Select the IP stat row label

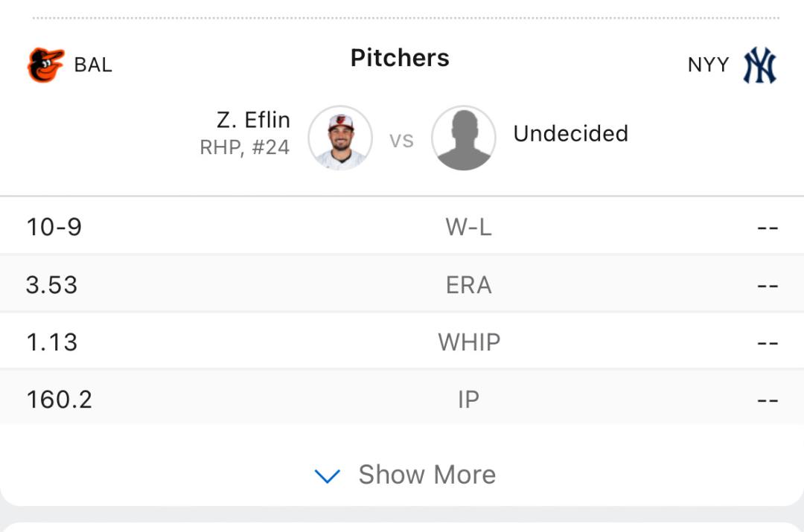pos(469,400)
